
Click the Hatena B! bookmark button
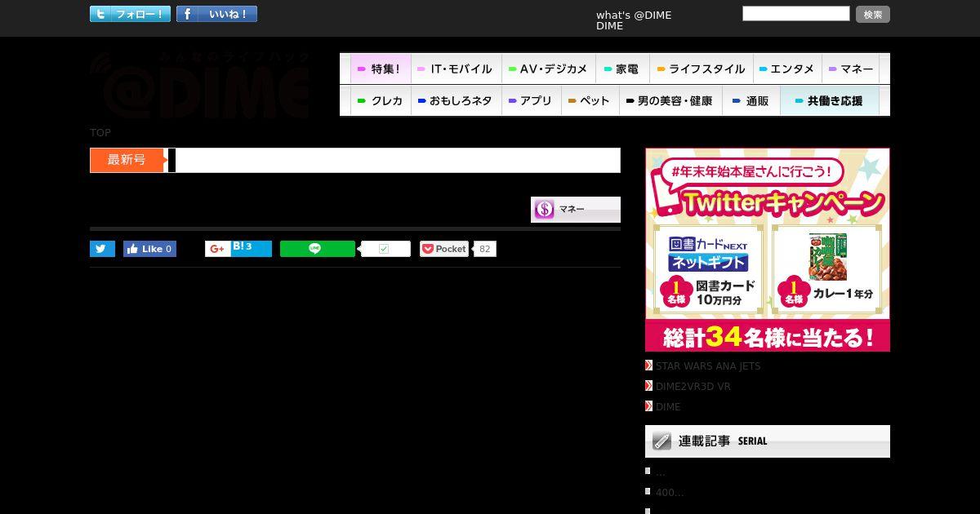[x=251, y=249]
